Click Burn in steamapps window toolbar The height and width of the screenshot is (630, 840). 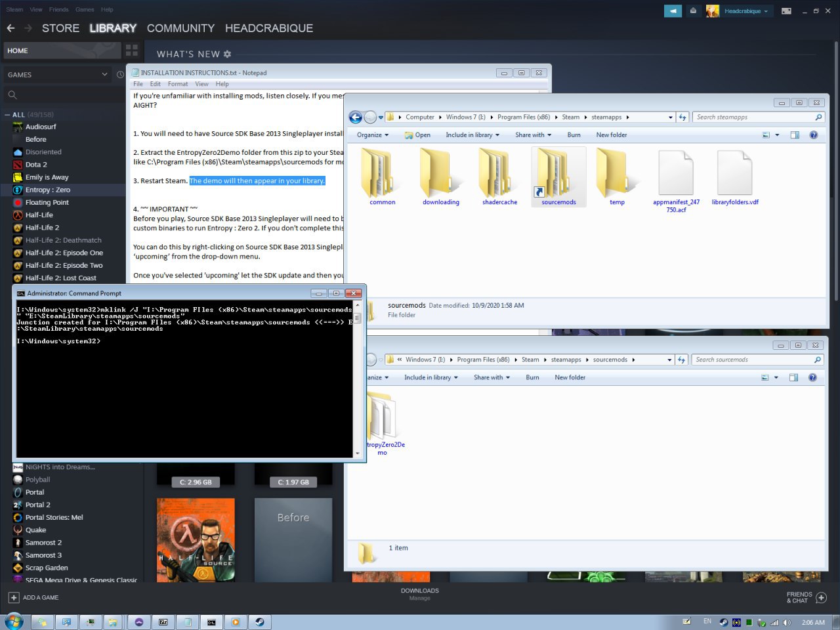pos(574,135)
